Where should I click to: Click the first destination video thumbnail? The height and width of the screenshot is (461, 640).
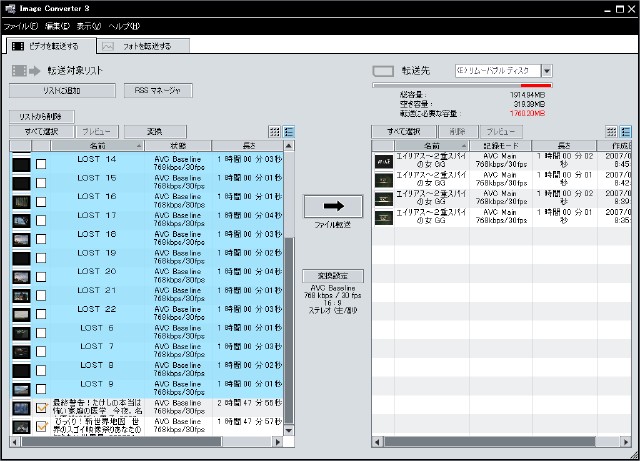pos(384,161)
